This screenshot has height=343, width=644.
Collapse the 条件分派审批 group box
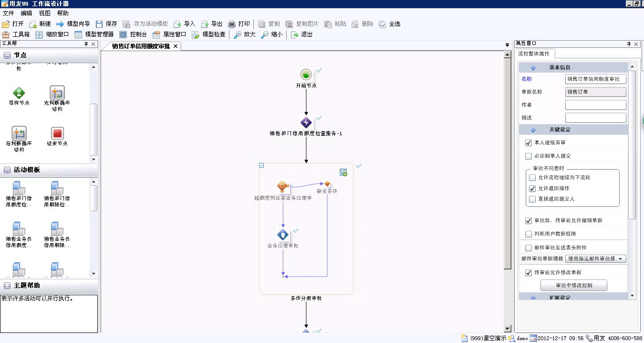click(261, 165)
